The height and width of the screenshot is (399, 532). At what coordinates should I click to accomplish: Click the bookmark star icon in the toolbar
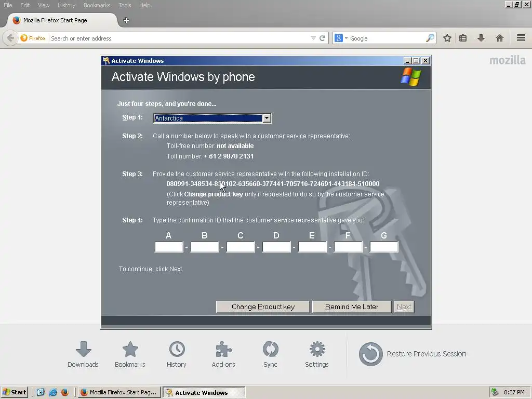click(447, 38)
